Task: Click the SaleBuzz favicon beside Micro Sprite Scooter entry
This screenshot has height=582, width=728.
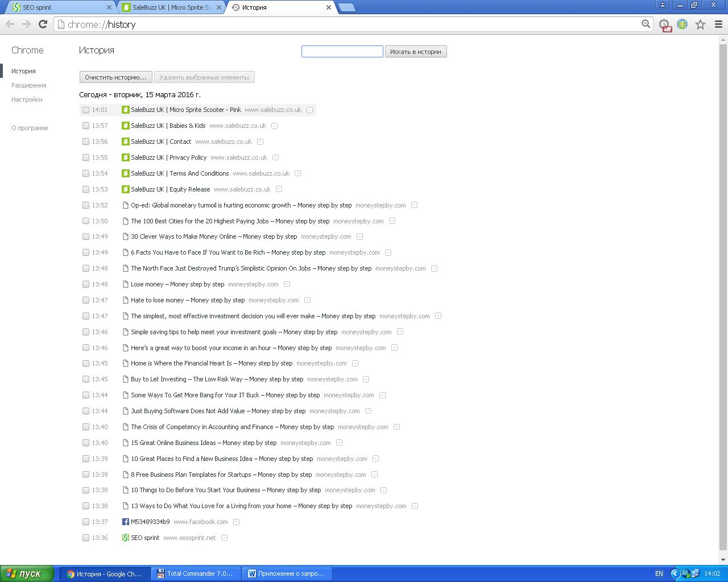Action: coord(126,110)
